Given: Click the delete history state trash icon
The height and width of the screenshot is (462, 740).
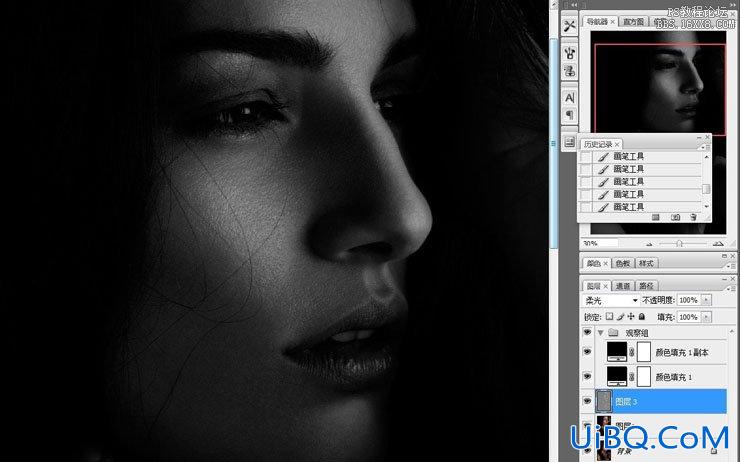Looking at the screenshot, I should coord(693,217).
